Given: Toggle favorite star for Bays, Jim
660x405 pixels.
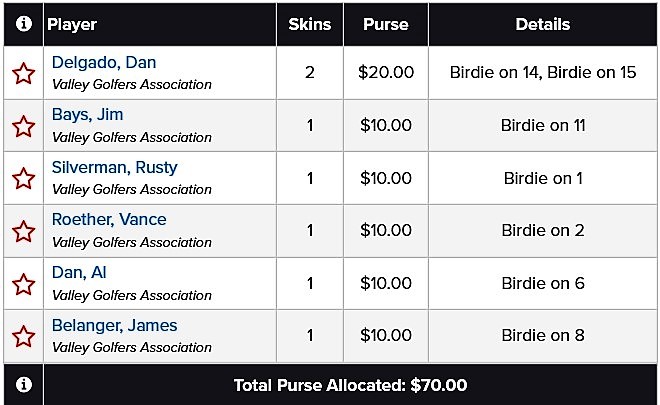Looking at the screenshot, I should [24, 126].
